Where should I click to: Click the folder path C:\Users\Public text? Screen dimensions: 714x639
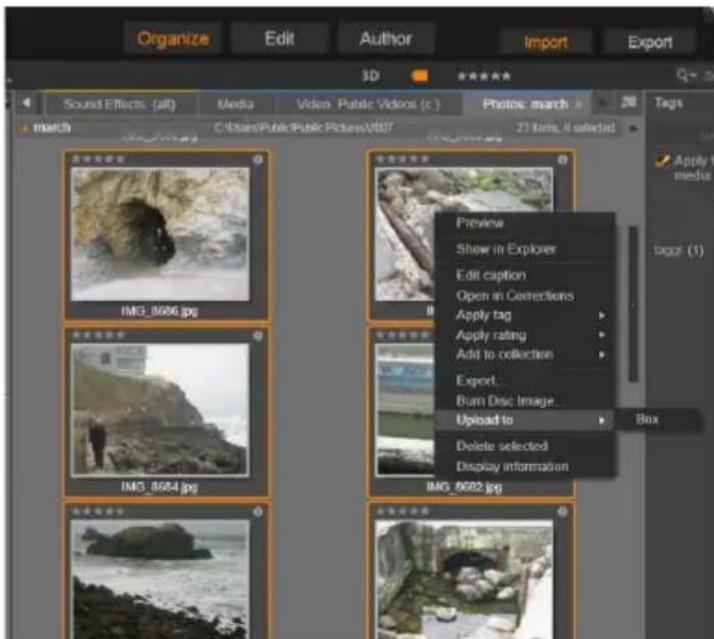304,128
